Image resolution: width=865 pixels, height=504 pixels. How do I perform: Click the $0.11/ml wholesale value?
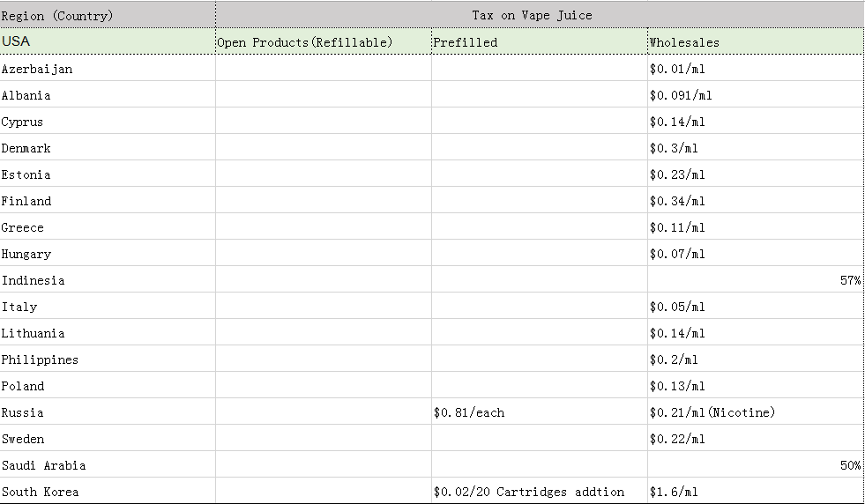tap(677, 227)
